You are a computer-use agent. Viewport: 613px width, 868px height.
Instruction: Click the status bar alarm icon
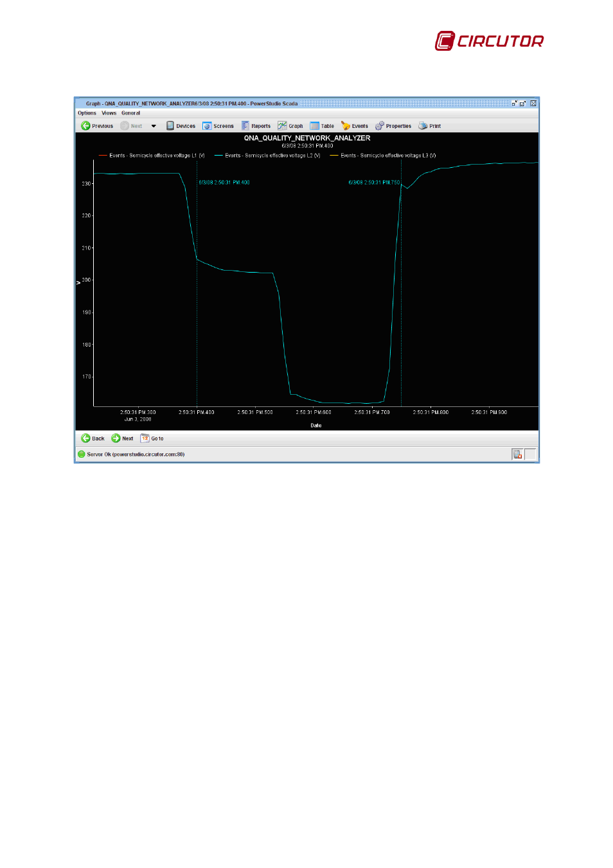click(x=517, y=455)
